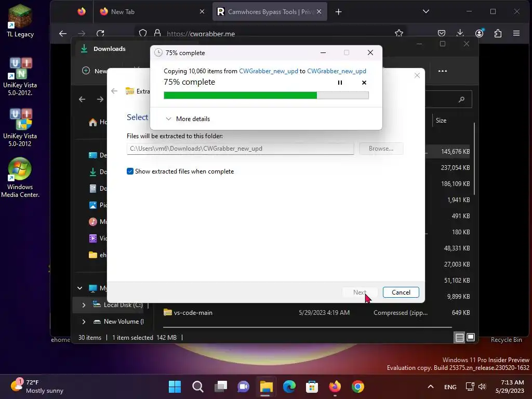This screenshot has height=399, width=532.
Task: Click the copy progress bar
Action: [x=266, y=96]
